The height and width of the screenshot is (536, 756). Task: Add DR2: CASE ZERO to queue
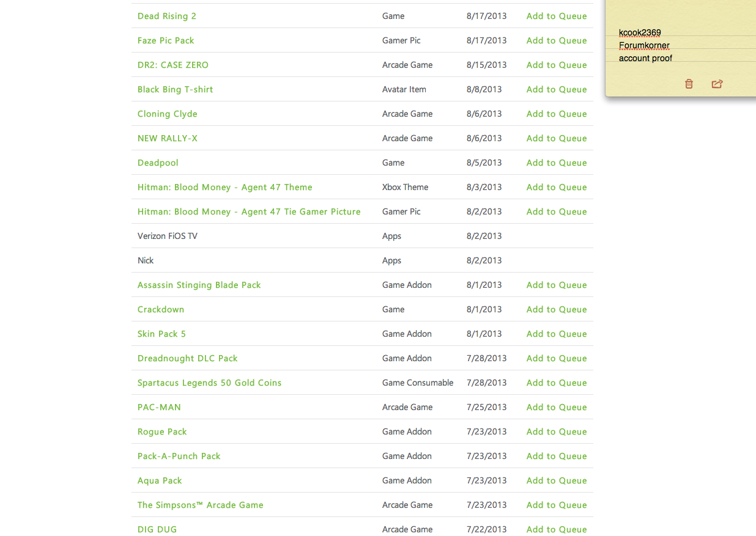point(557,65)
